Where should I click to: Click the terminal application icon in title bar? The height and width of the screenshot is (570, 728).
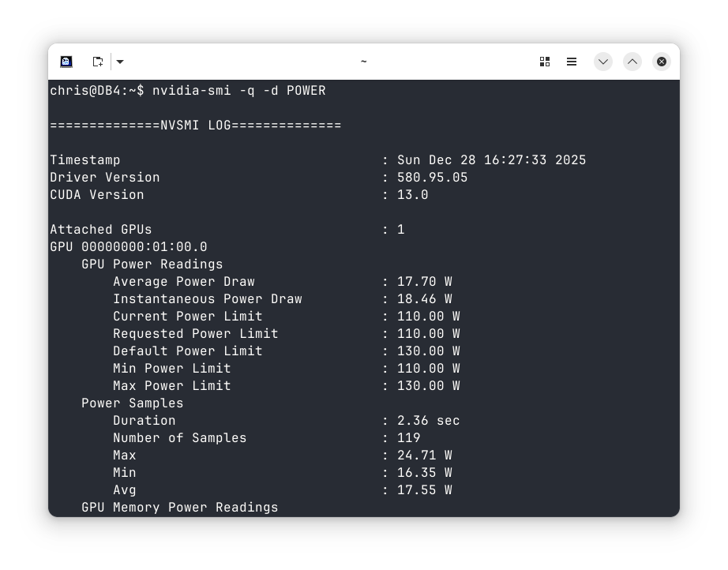66,62
